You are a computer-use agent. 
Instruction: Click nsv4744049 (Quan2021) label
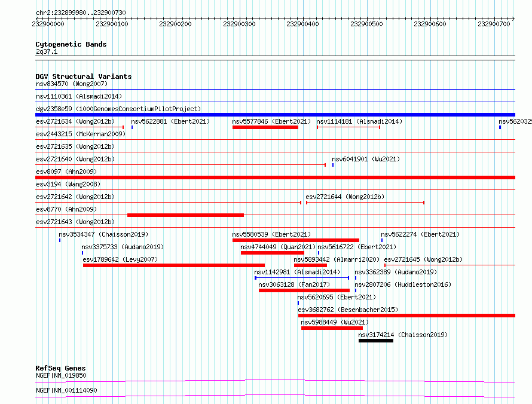pos(278,247)
